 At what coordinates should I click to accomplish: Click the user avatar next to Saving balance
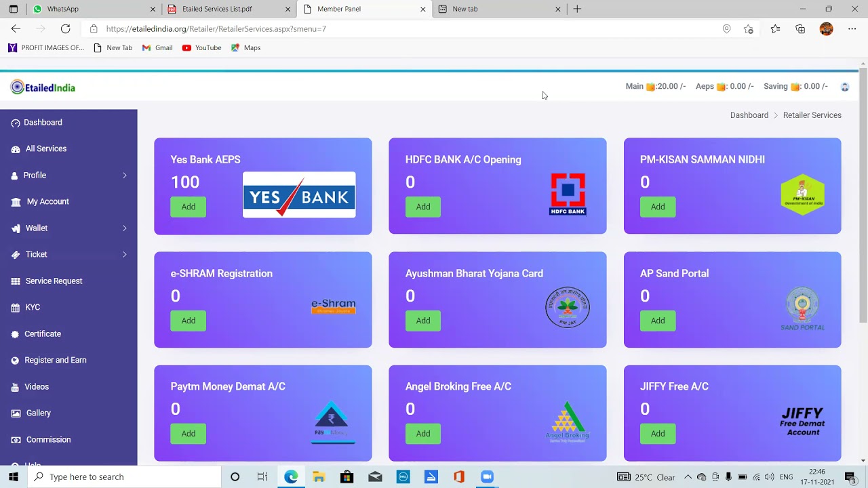pyautogui.click(x=844, y=87)
